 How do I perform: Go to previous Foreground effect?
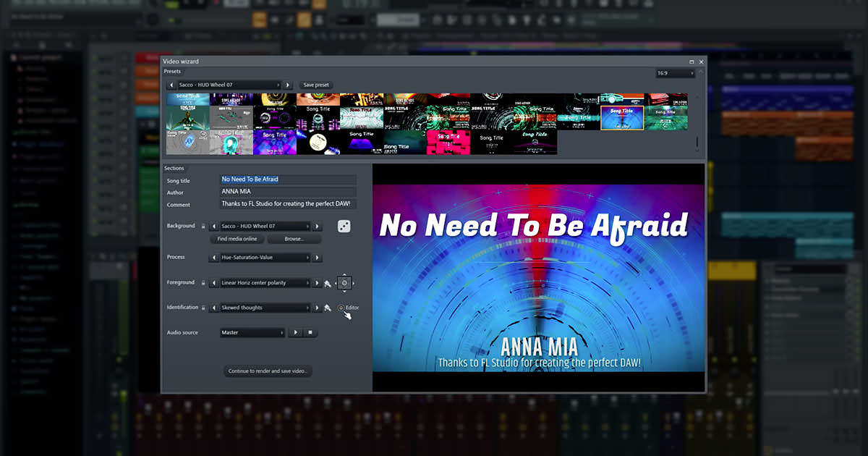[x=214, y=283]
